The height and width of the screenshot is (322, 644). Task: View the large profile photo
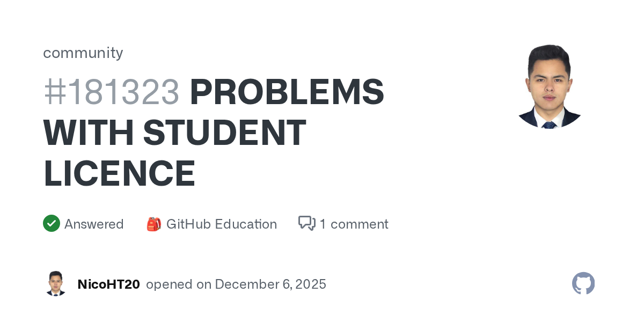click(x=549, y=86)
